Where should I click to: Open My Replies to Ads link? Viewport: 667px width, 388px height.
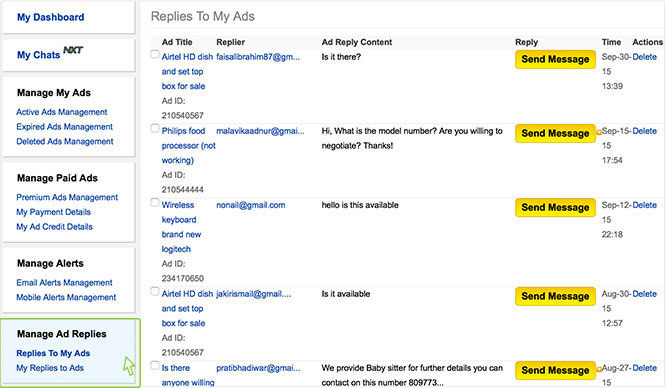click(x=50, y=368)
